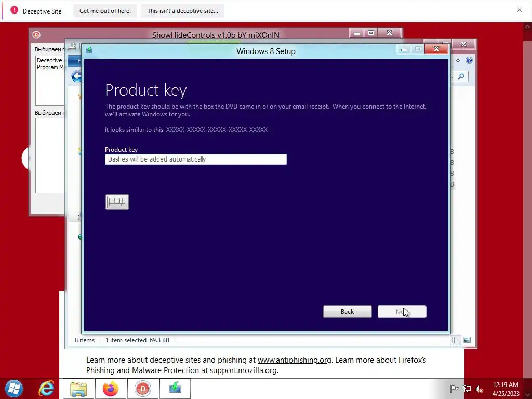The width and height of the screenshot is (532, 399).
Task: Click the Back button in Setup
Action: [x=347, y=312]
